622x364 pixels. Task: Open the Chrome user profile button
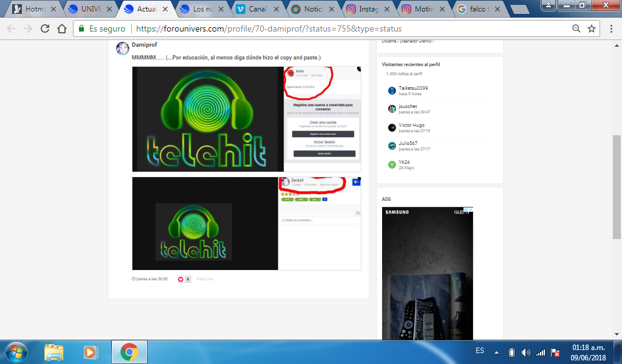[x=549, y=5]
